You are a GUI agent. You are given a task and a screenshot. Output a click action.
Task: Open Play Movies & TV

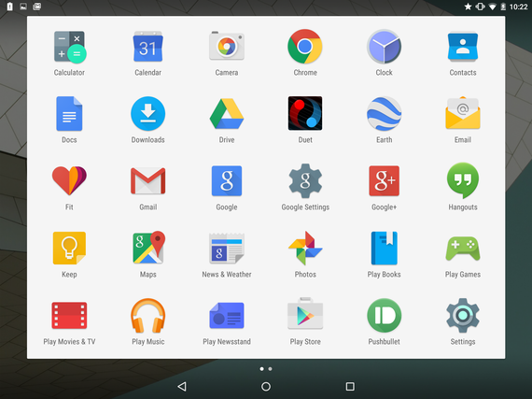69,316
